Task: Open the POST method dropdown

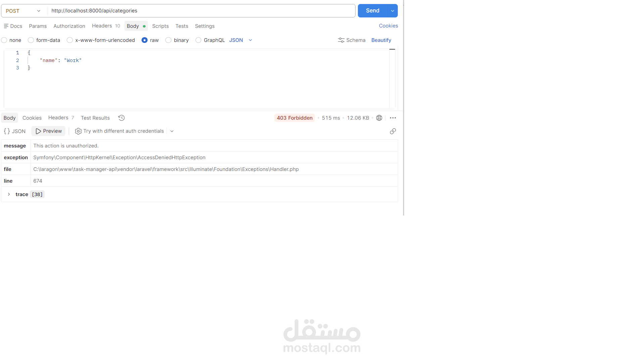Action: coord(23,11)
